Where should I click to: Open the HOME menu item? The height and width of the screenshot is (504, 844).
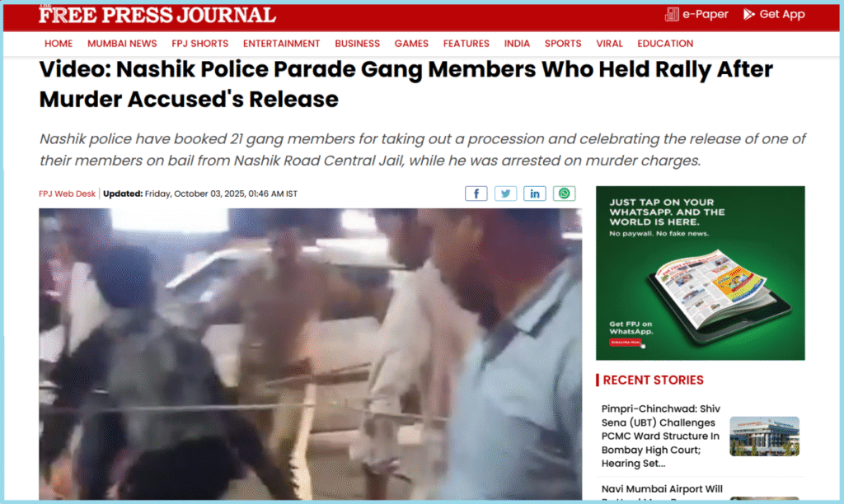pos(59,44)
